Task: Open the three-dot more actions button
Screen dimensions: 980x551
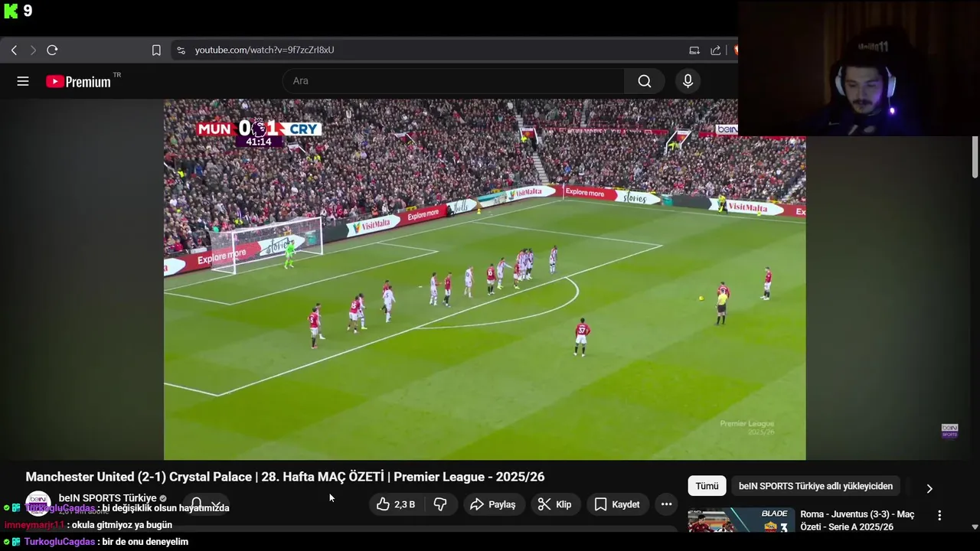Action: [666, 504]
